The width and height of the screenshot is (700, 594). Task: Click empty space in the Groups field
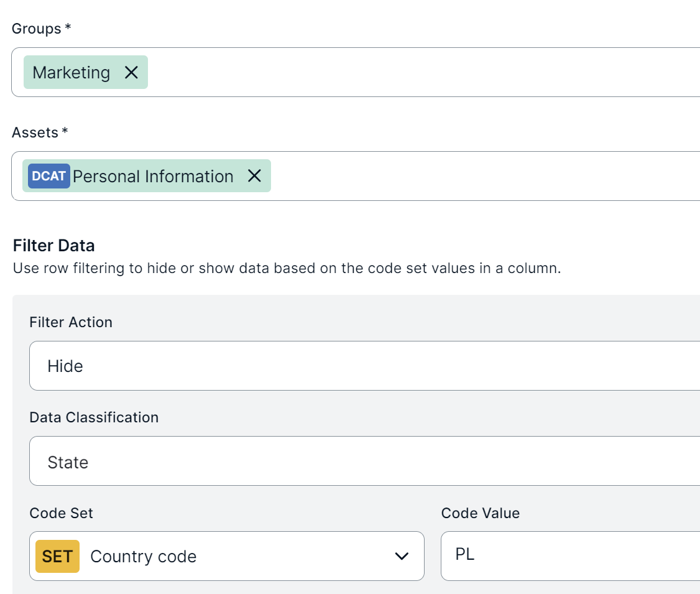pos(423,73)
